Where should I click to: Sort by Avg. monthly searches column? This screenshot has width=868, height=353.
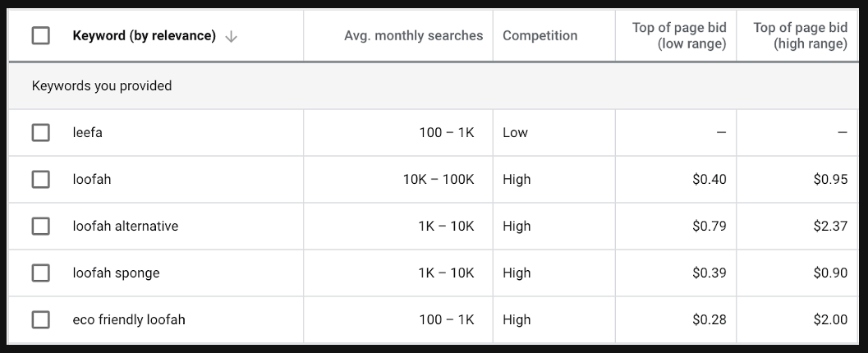414,36
